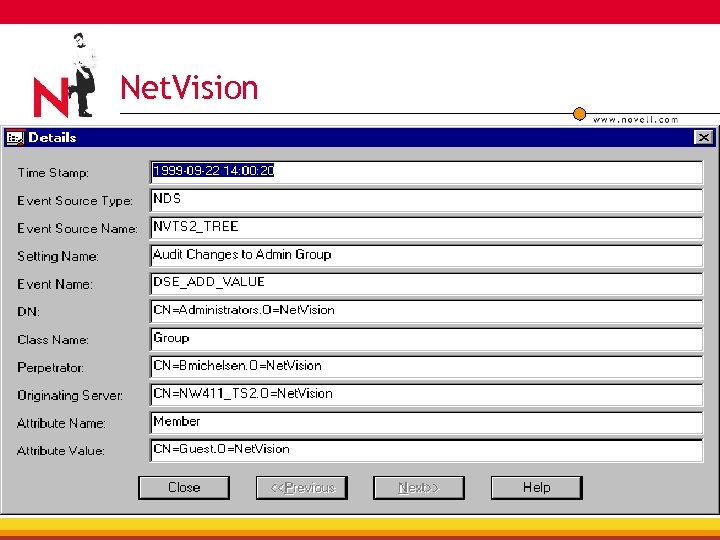720x540 pixels.
Task: Click the Attribute Value label
Action: pos(61,451)
